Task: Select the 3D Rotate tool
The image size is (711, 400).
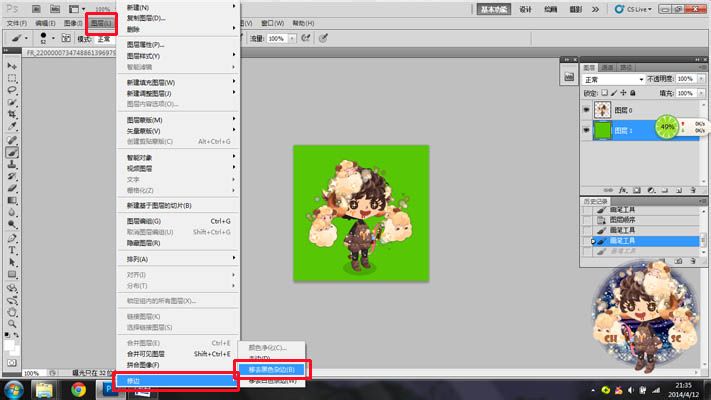Action: [x=12, y=288]
